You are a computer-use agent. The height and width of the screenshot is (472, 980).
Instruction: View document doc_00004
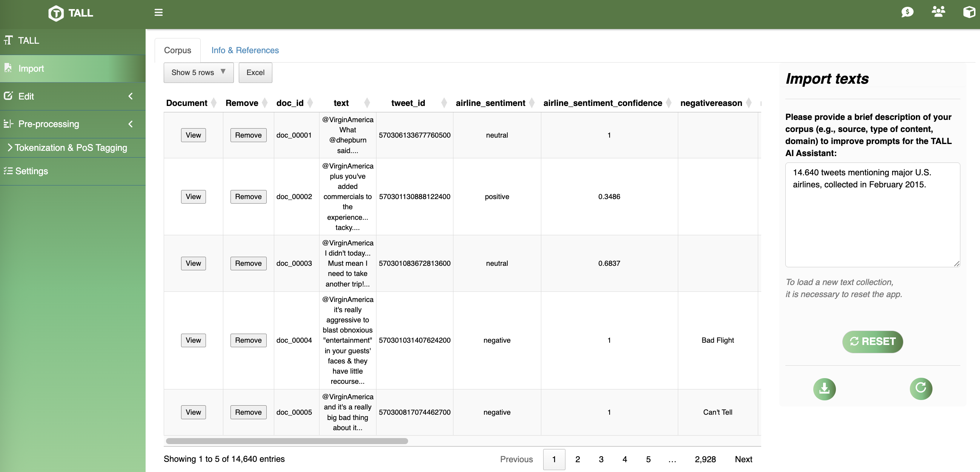click(193, 340)
